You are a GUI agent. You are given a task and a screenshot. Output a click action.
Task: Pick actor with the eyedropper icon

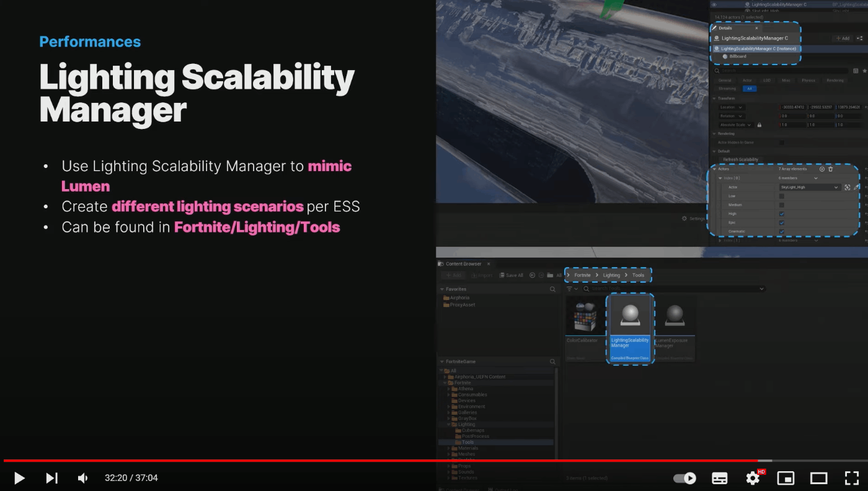[856, 187]
